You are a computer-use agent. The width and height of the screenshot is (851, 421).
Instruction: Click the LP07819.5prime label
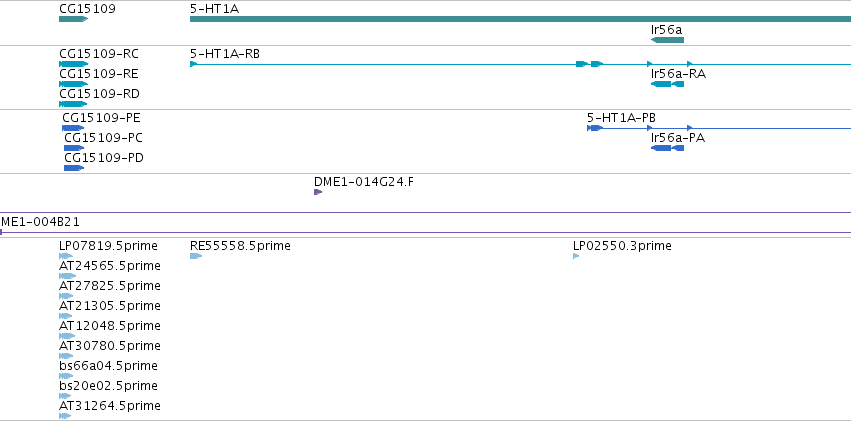coord(109,246)
